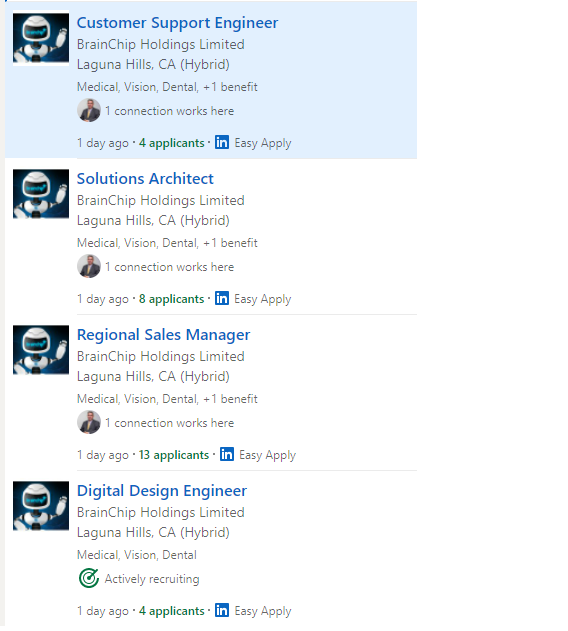The image size is (568, 631).
Task: Click Easy Apply on Digital Design Engineer
Action: pyautogui.click(x=263, y=611)
